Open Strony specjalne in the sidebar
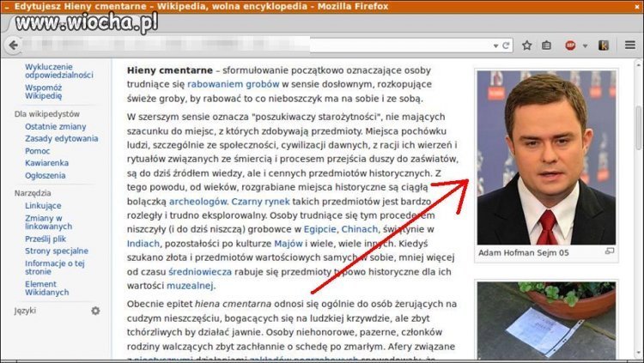644x363 pixels. click(57, 251)
